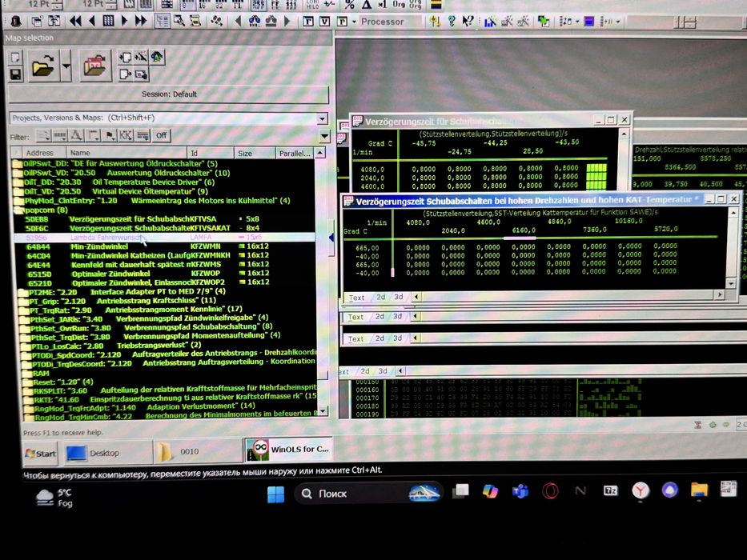Click the question mark help icon

coord(452,21)
